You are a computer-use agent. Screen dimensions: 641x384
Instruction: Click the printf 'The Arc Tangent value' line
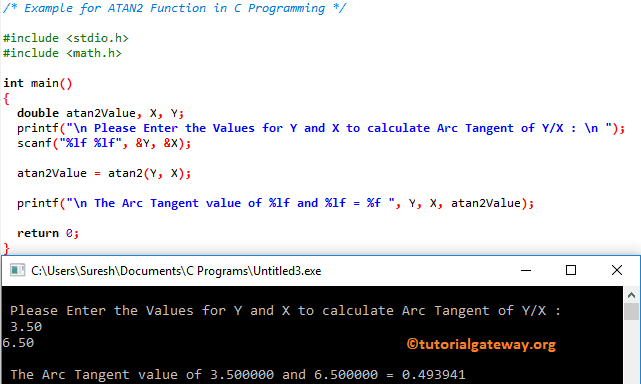[x=276, y=203]
